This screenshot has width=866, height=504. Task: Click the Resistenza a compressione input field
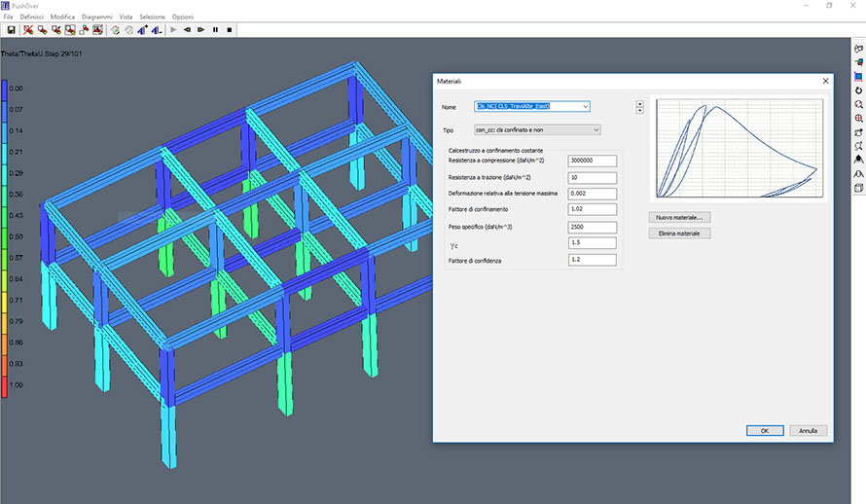coord(592,161)
